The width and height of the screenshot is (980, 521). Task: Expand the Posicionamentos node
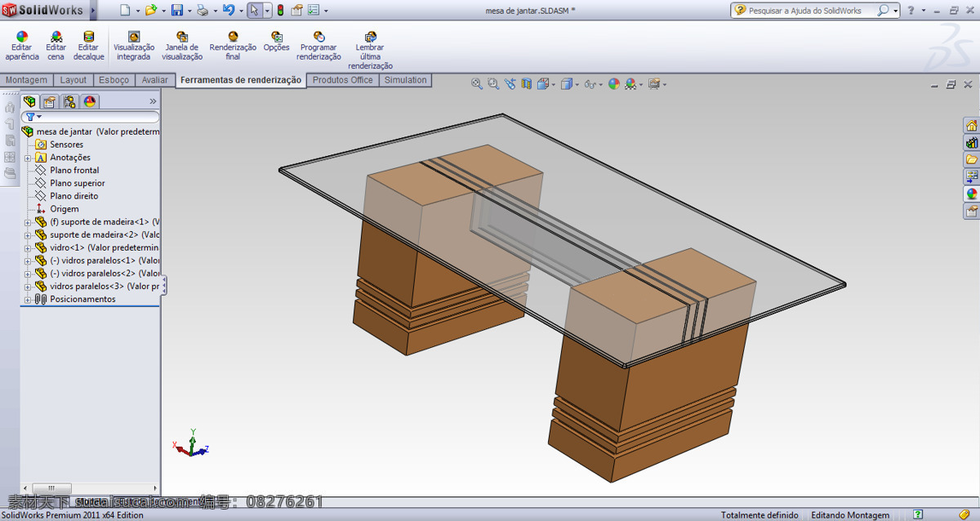(x=27, y=300)
